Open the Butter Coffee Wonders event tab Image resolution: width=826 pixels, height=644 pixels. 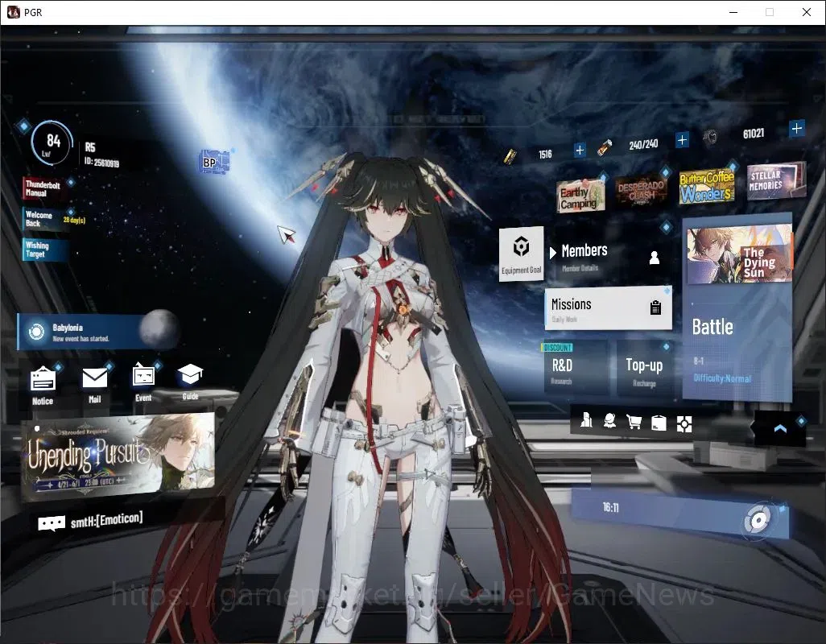click(706, 187)
